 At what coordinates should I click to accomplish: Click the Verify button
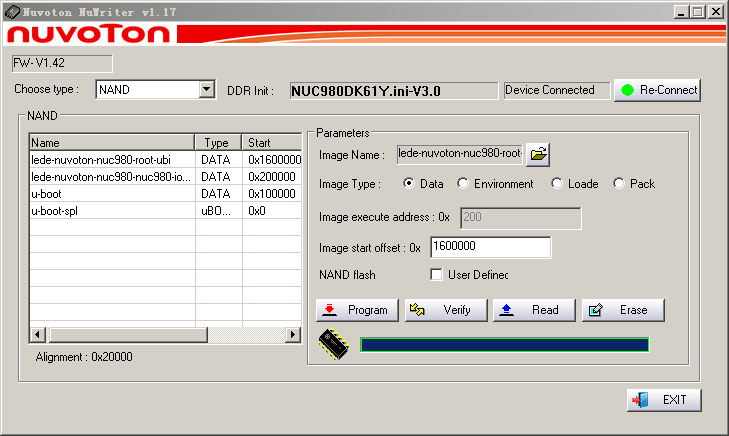(x=446, y=310)
